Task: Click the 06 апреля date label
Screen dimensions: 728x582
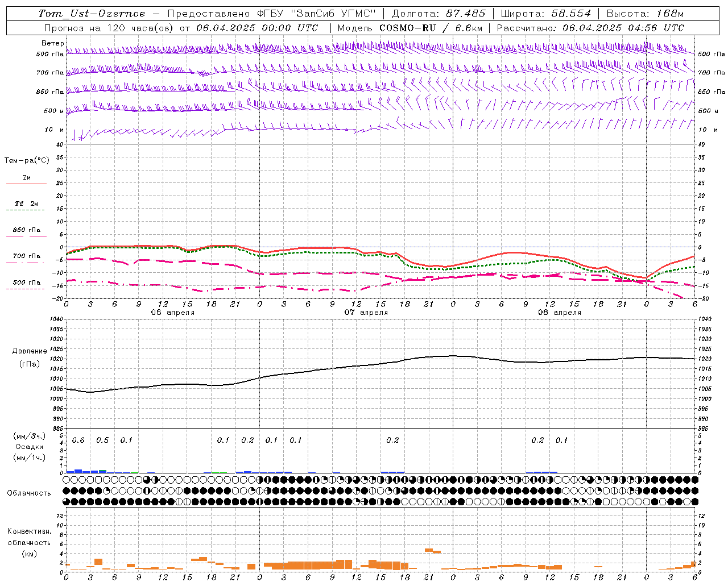Action: 173,313
